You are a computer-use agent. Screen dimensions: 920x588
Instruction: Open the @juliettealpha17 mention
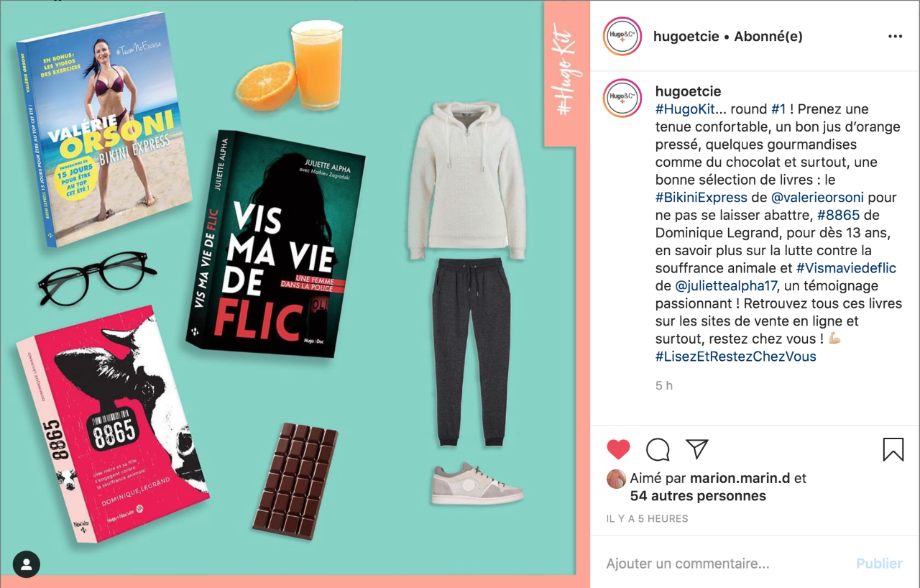click(x=727, y=286)
